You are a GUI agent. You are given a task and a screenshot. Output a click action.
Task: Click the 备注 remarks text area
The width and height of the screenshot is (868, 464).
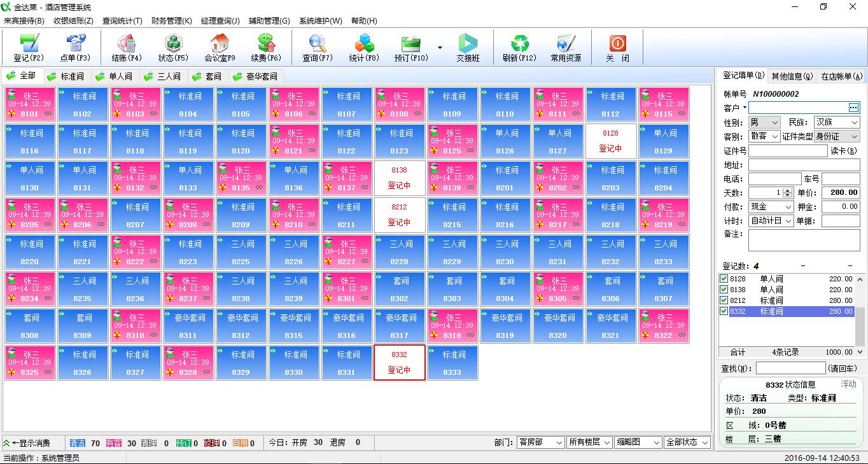coord(804,240)
